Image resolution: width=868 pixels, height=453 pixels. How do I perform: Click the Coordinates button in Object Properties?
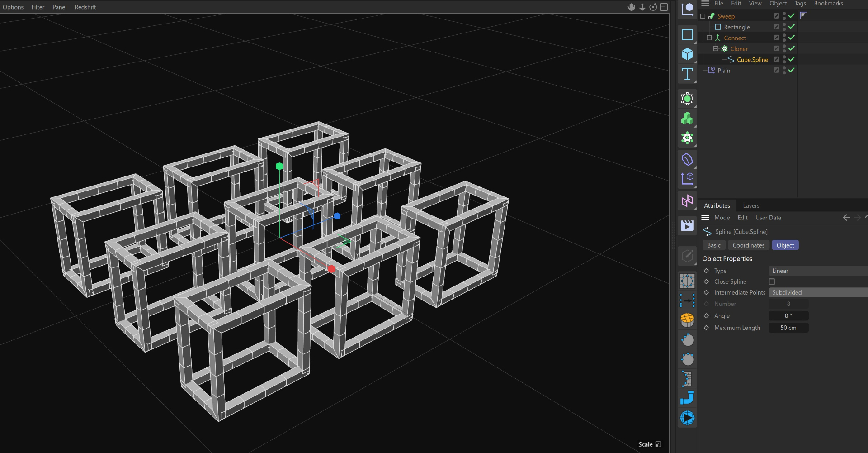click(748, 245)
